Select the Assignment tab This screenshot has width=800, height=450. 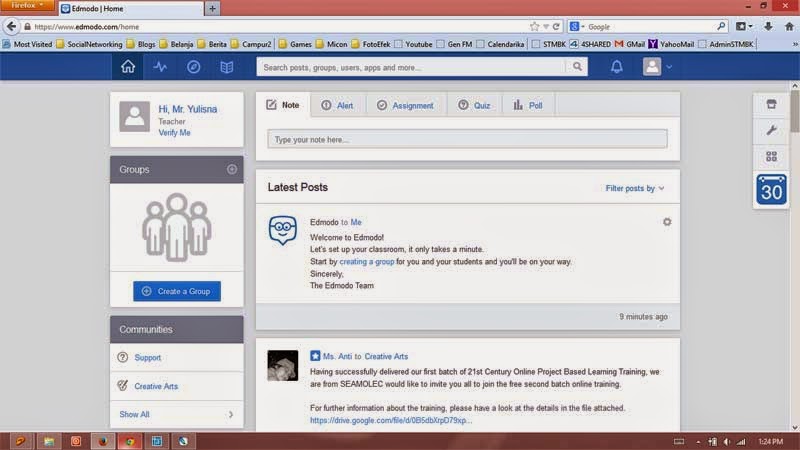coord(406,105)
